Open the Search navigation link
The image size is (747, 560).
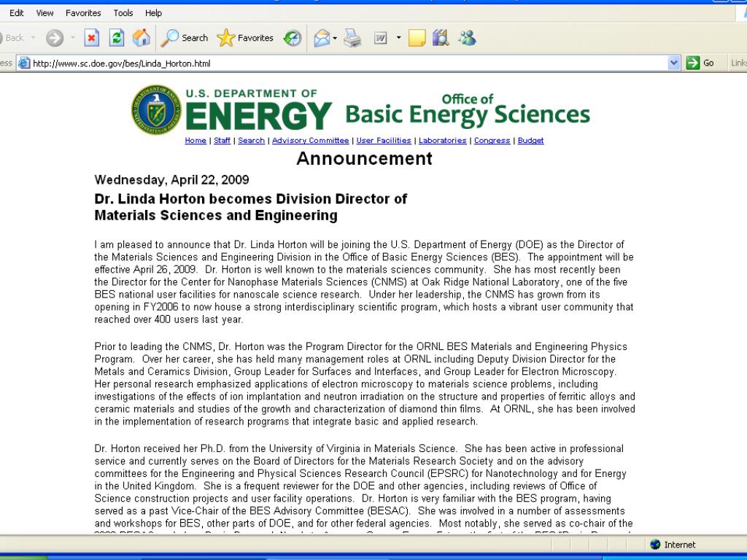point(251,141)
